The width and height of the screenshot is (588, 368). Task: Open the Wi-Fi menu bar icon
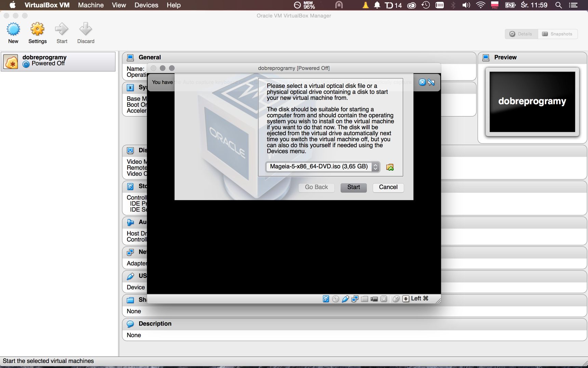pyautogui.click(x=480, y=5)
